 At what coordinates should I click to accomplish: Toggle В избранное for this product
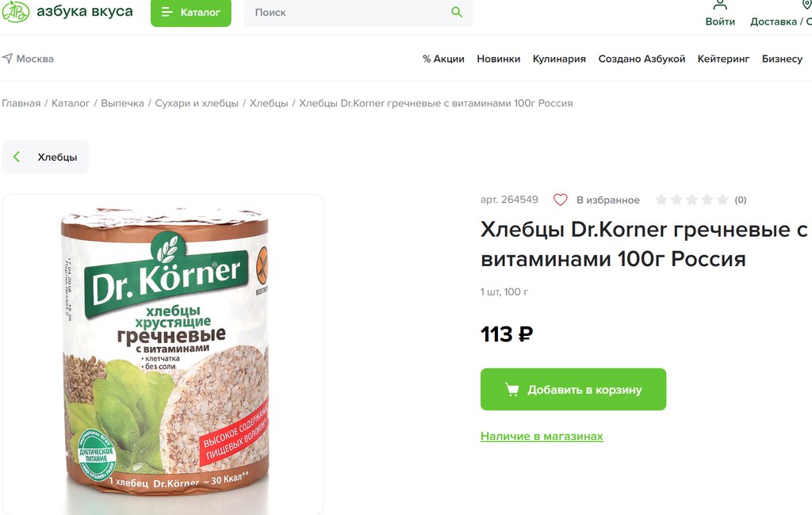(x=607, y=200)
